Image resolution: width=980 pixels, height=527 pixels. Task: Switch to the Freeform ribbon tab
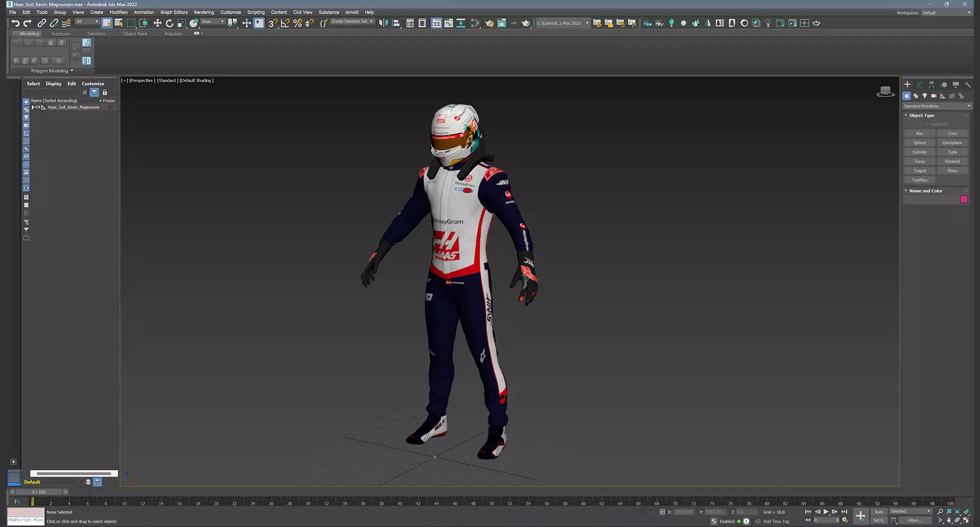click(x=61, y=34)
